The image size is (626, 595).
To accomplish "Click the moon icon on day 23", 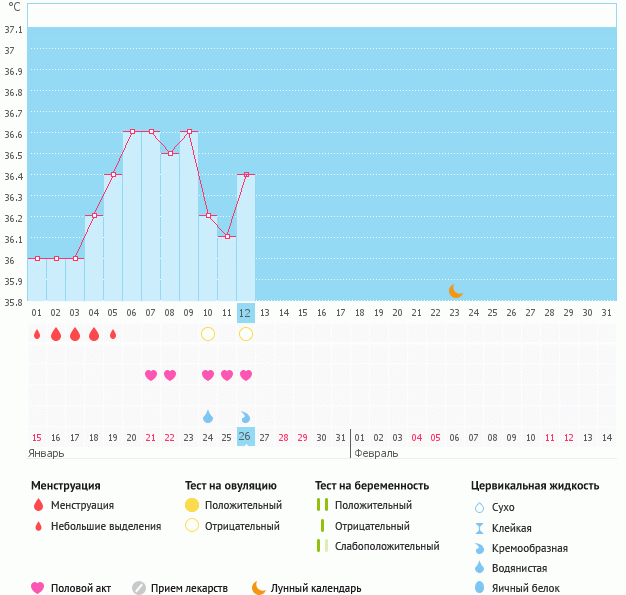I will click(x=455, y=291).
